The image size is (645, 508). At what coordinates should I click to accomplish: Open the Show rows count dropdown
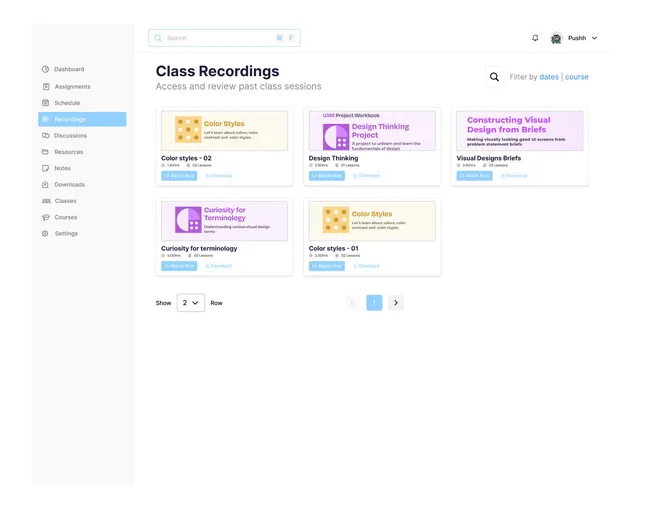(190, 303)
